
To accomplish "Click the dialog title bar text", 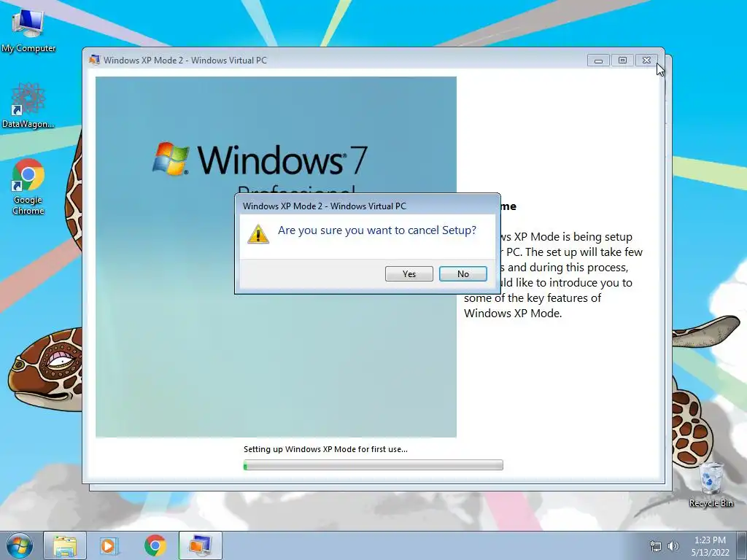I will coord(325,206).
